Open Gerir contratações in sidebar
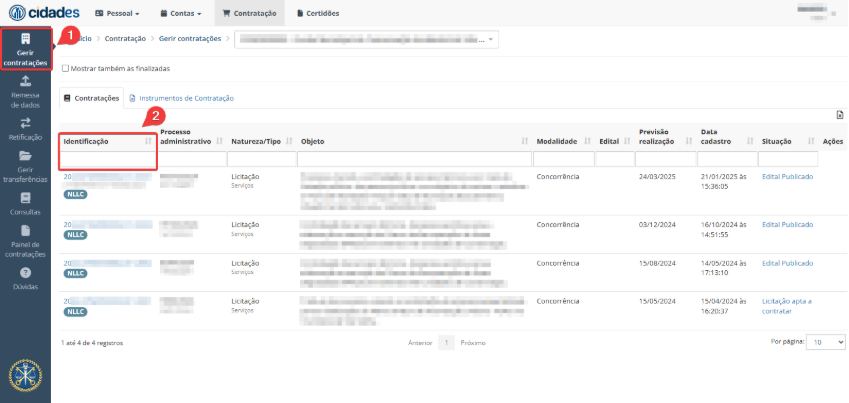The height and width of the screenshot is (403, 849). click(x=25, y=49)
